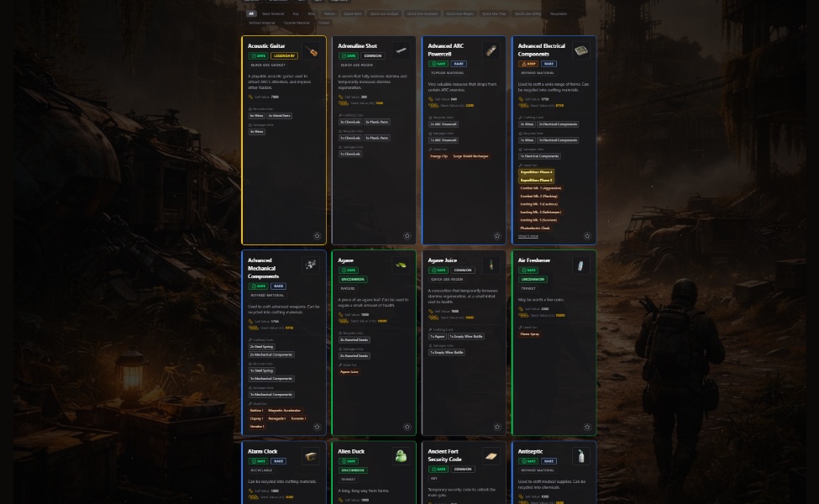Click the Advanced Electrical Components circuit icon

tap(580, 52)
